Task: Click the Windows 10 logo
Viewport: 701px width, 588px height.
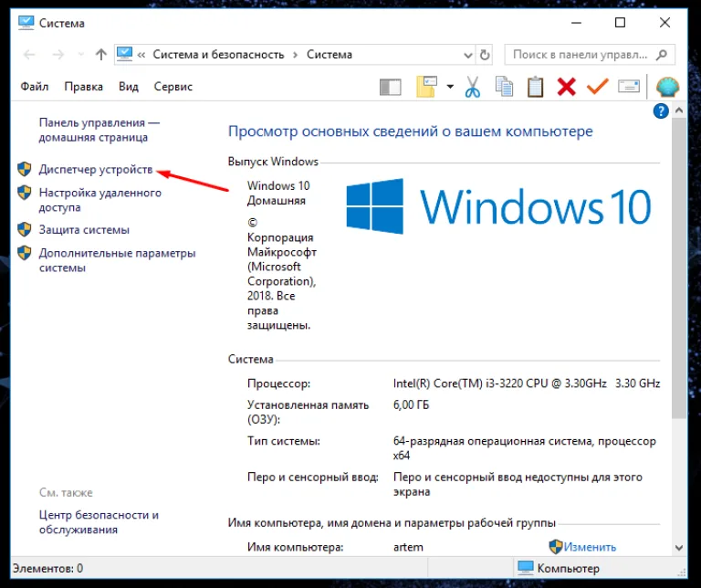Action: tap(498, 206)
